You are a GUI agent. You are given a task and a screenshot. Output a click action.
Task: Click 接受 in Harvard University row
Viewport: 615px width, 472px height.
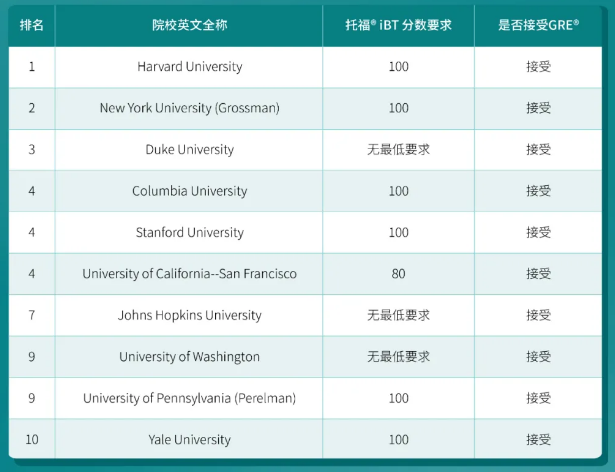point(539,67)
